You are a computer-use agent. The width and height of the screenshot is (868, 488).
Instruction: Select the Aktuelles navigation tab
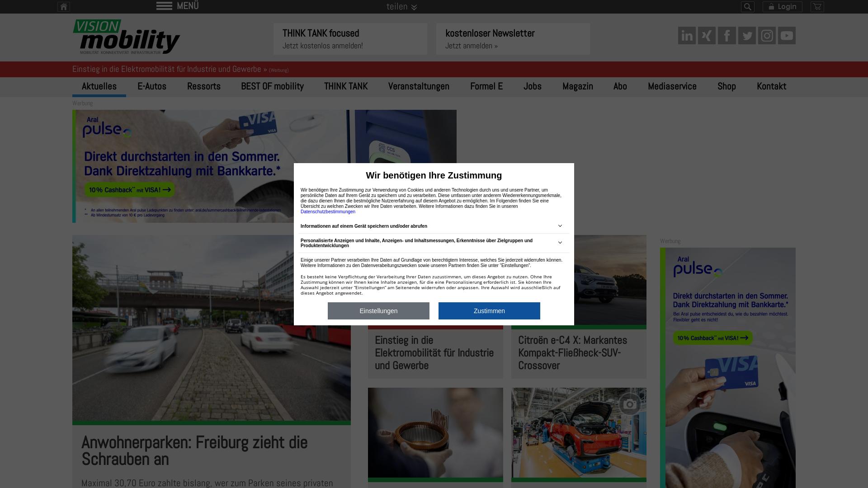click(99, 86)
